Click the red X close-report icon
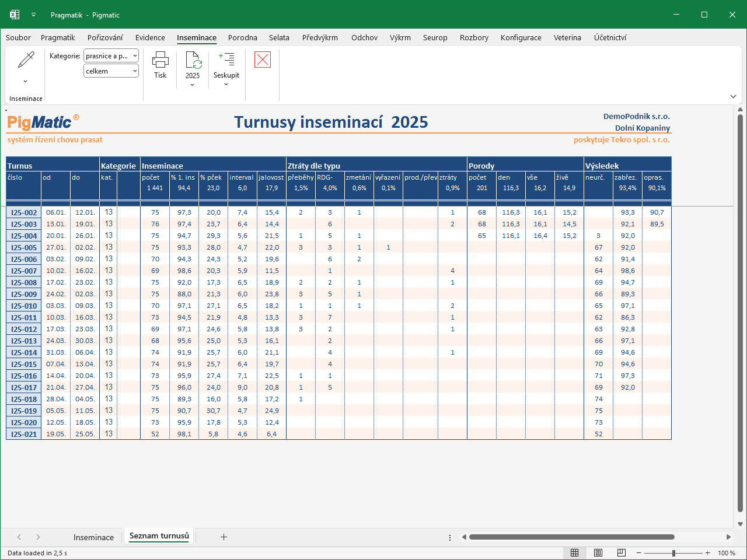Screen dimensions: 747x560 tap(263, 59)
